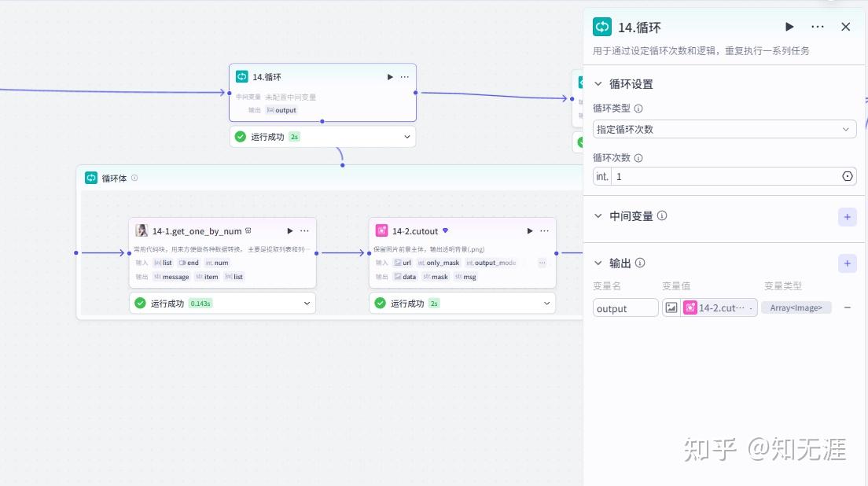Run node 14.循环 from its canvas card
The width and height of the screenshot is (868, 486).
tap(390, 77)
